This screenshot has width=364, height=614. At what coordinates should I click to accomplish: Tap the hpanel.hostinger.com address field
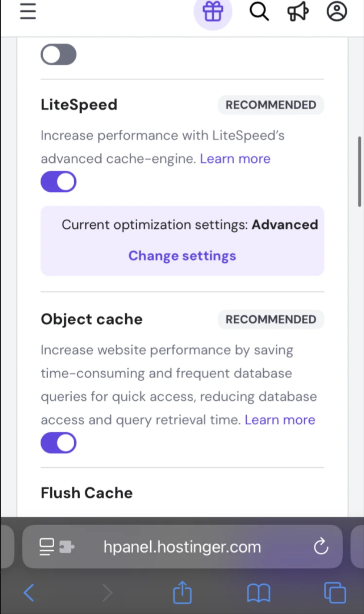182,547
